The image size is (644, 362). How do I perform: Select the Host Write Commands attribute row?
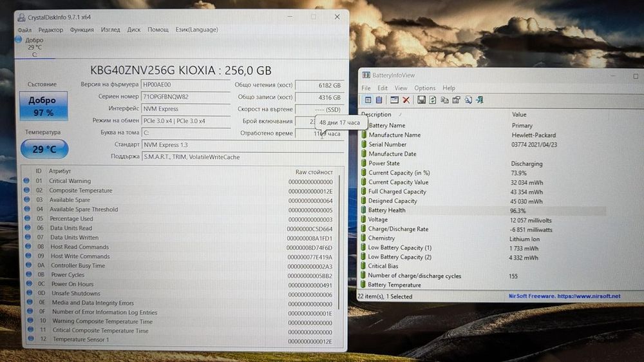click(x=181, y=256)
